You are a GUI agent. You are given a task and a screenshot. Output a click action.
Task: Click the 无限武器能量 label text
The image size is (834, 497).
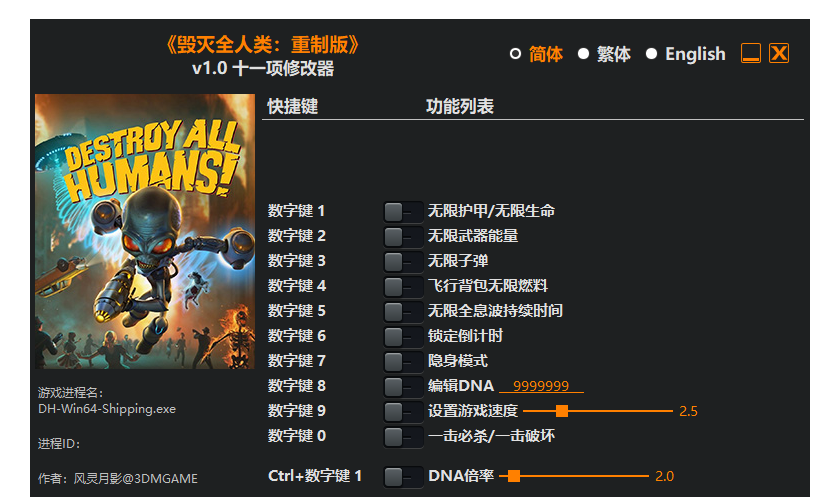point(473,236)
